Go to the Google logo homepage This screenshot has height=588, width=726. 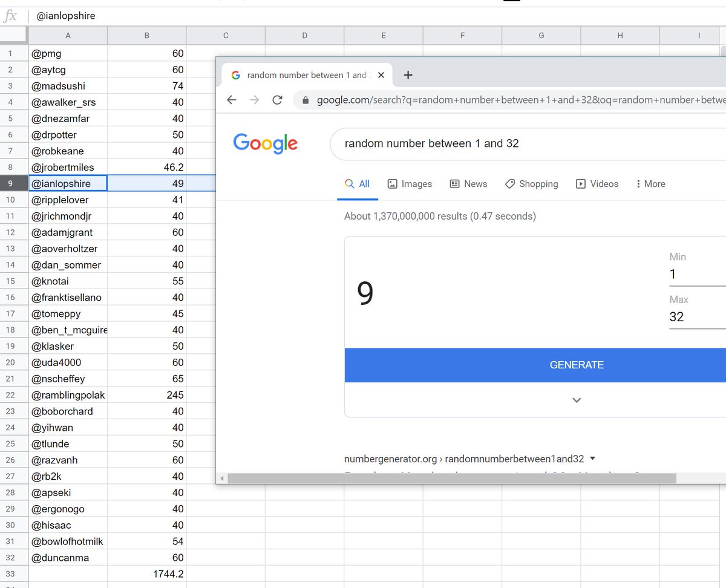(265, 143)
